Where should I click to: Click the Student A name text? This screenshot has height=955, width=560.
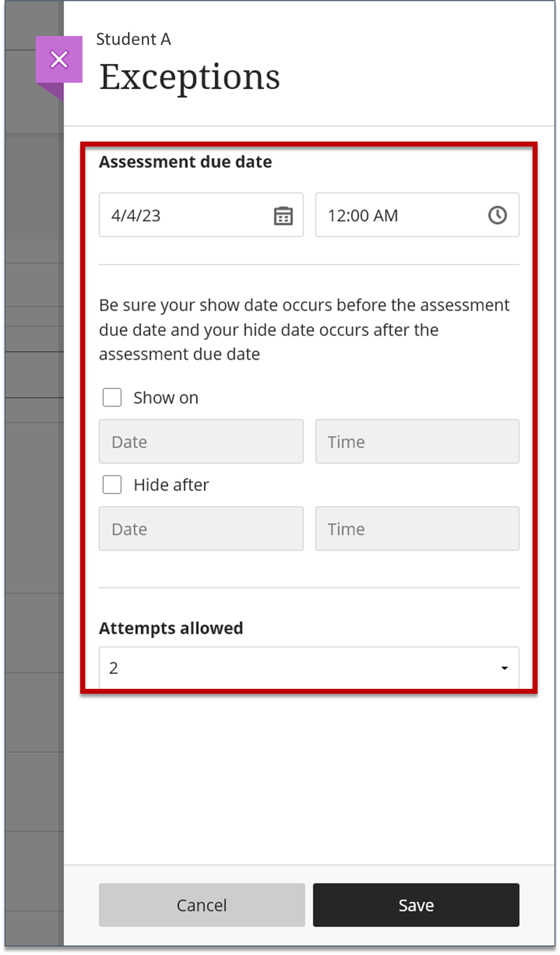(134, 39)
